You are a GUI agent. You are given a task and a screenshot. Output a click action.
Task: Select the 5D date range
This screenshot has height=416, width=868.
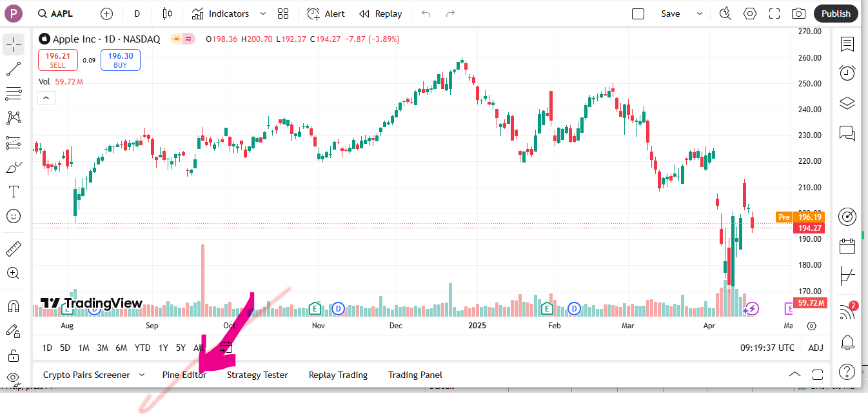coord(65,348)
